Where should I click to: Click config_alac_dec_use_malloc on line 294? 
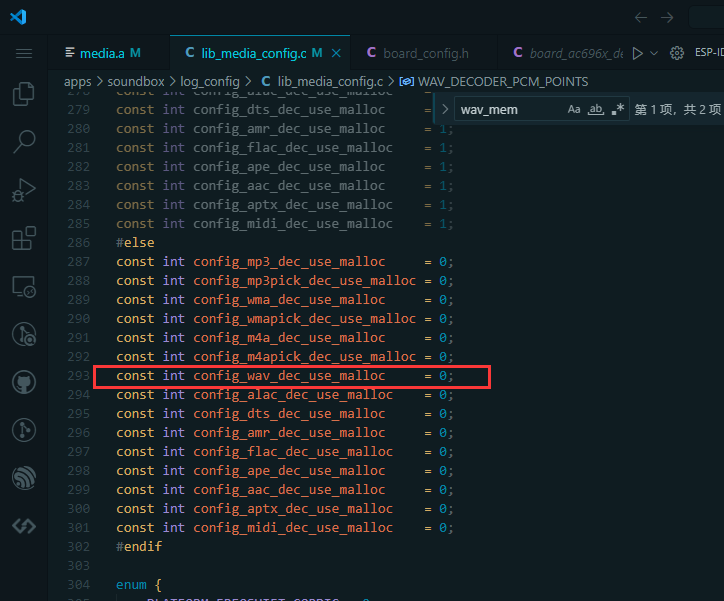(x=293, y=395)
